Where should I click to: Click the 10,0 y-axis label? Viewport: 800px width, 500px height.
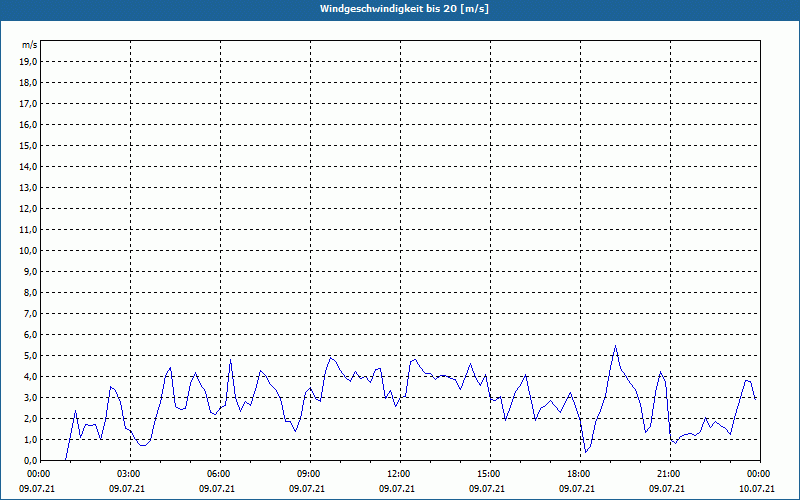coord(28,251)
